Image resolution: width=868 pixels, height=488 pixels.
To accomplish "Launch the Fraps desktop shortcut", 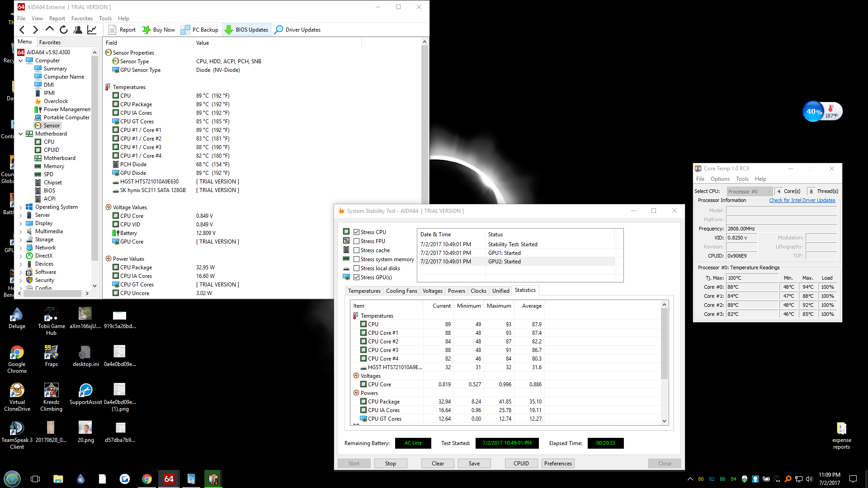I will tap(51, 353).
